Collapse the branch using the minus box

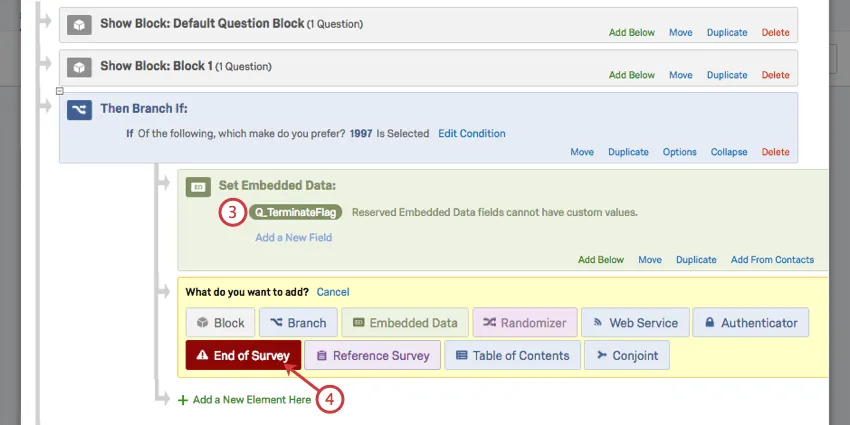pyautogui.click(x=61, y=90)
